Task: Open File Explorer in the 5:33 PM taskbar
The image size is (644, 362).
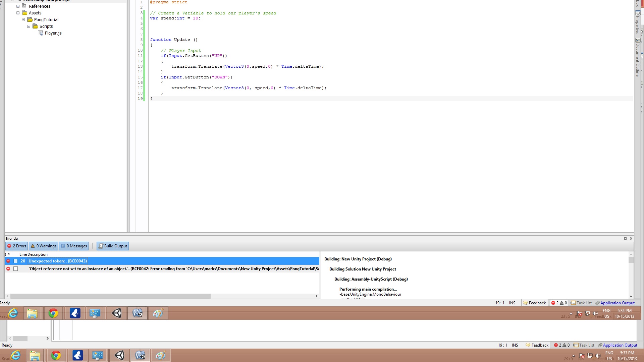Action: pos(35,355)
